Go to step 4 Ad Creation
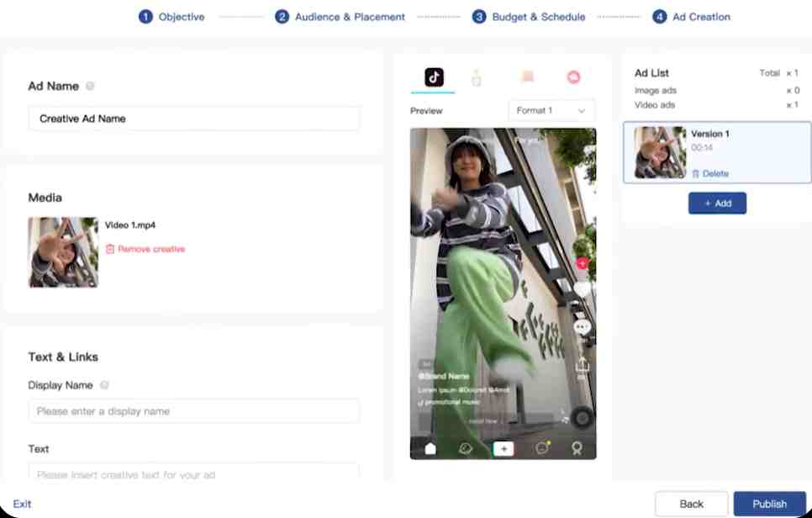Viewport: 812px width, 518px height. point(691,17)
